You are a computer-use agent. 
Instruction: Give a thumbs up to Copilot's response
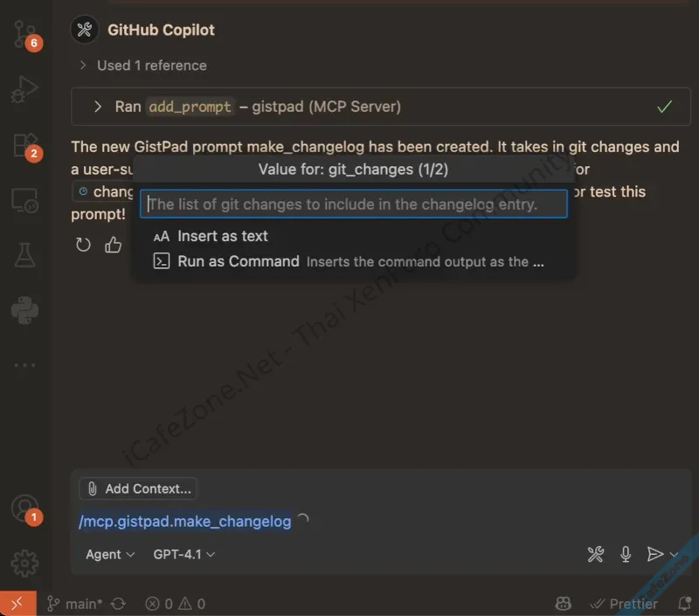(x=113, y=246)
